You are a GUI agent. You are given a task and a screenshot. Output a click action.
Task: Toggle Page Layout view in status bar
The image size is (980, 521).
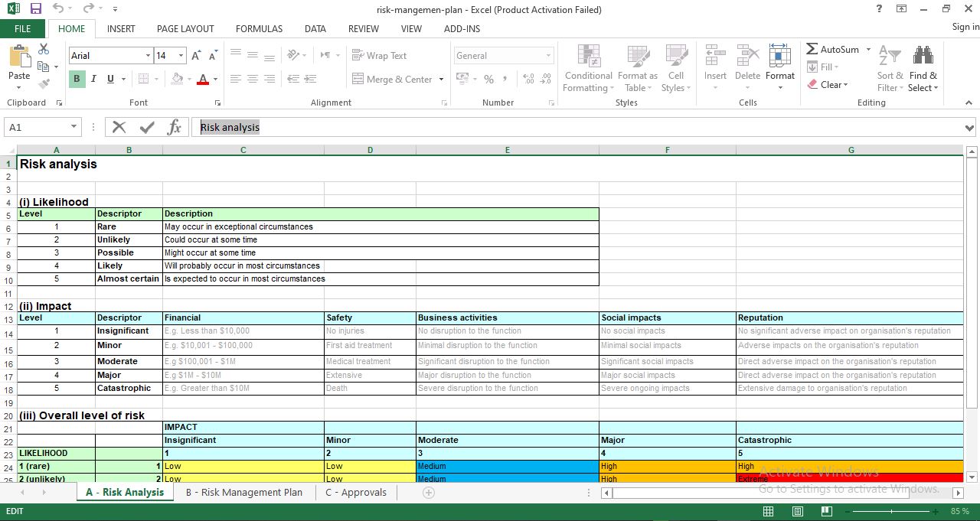click(x=797, y=511)
